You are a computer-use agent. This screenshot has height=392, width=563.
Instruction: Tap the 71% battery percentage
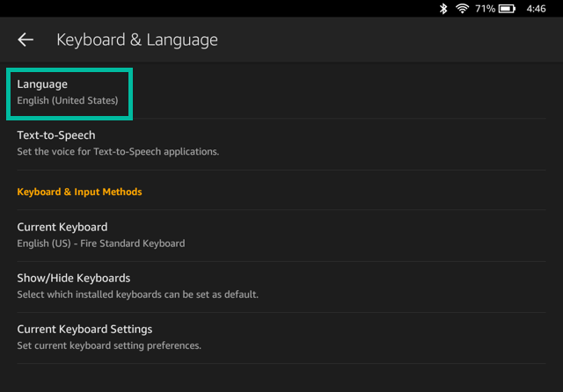point(485,9)
